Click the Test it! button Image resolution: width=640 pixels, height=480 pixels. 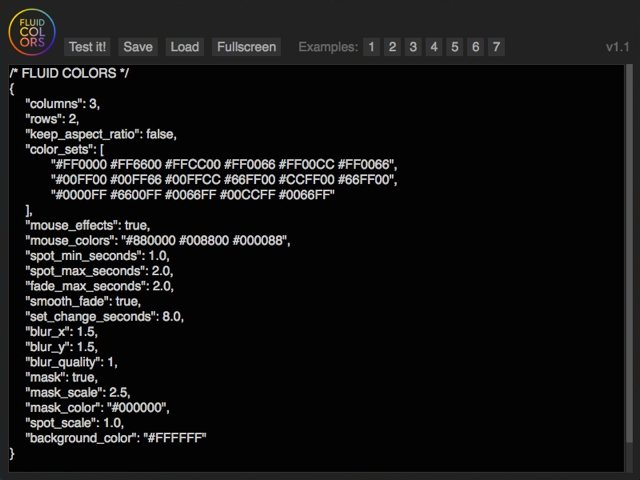[87, 47]
